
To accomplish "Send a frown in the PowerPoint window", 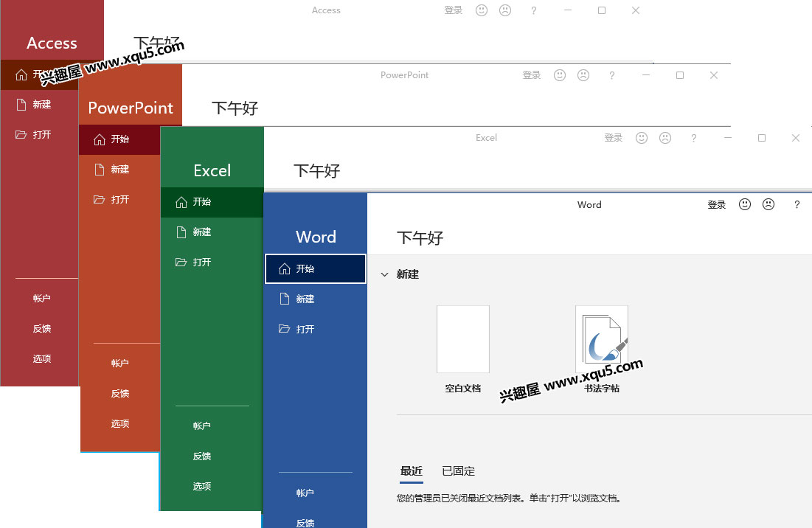I will tap(583, 75).
